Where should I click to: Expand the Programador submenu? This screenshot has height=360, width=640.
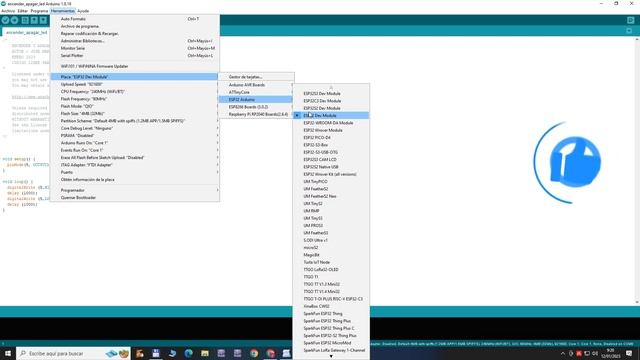pyautogui.click(x=135, y=190)
